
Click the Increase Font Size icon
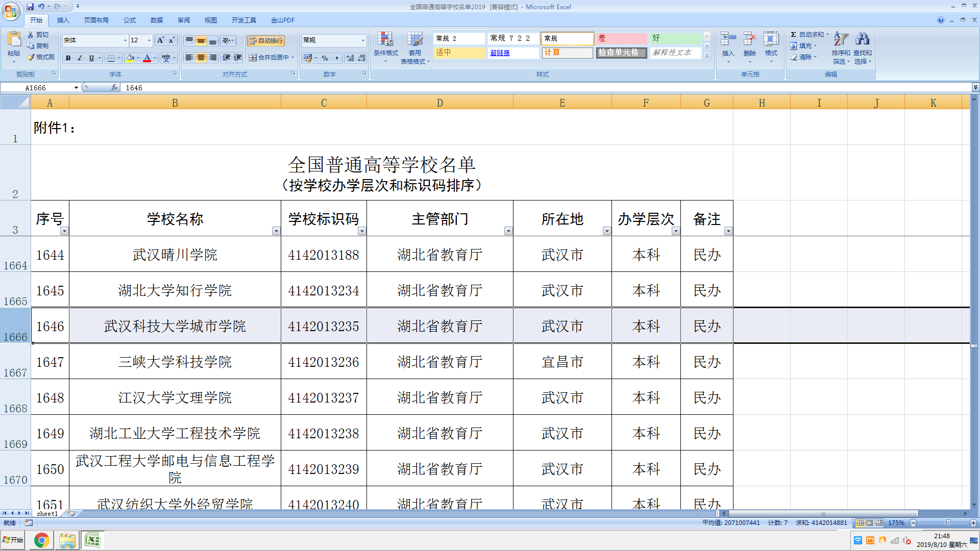[160, 40]
